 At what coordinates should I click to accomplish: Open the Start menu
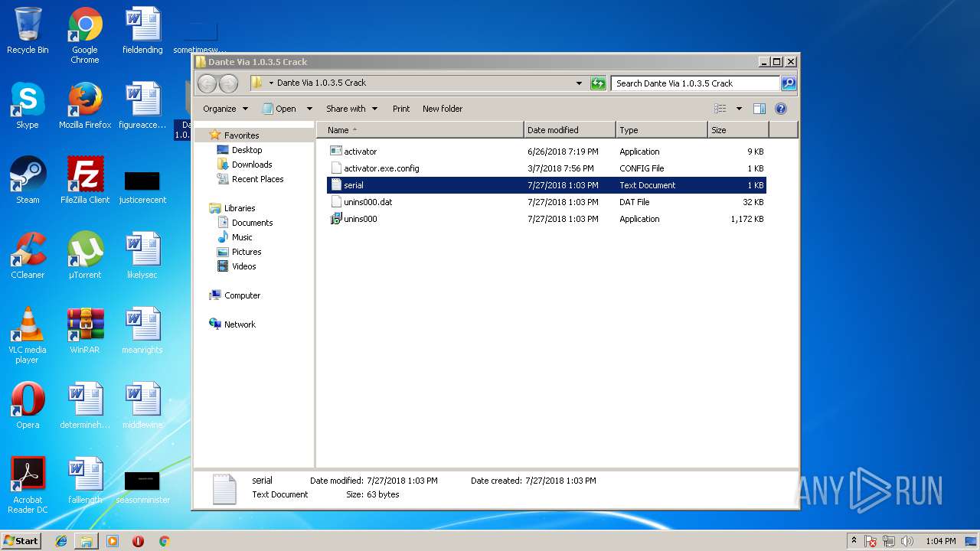[21, 540]
